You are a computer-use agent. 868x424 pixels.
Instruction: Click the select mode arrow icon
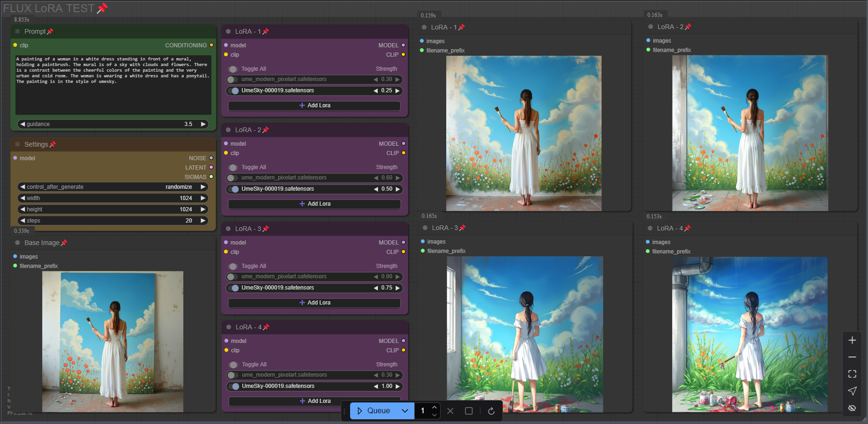tap(852, 391)
